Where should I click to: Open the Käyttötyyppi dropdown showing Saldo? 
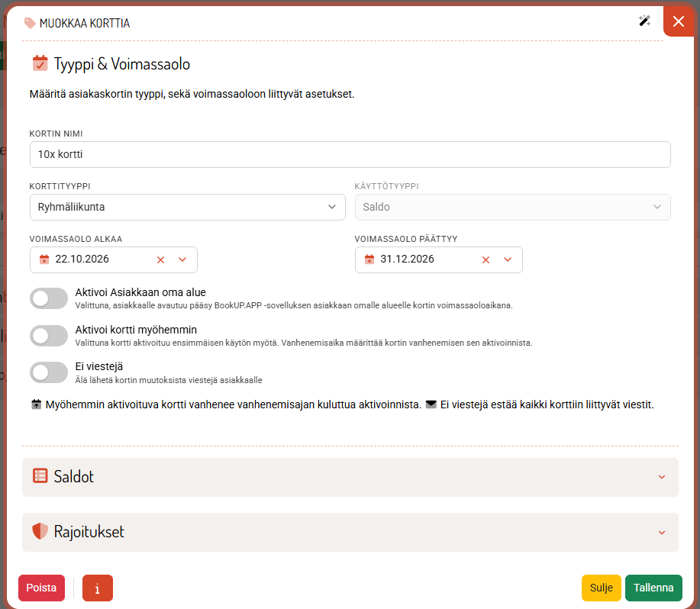tap(512, 207)
